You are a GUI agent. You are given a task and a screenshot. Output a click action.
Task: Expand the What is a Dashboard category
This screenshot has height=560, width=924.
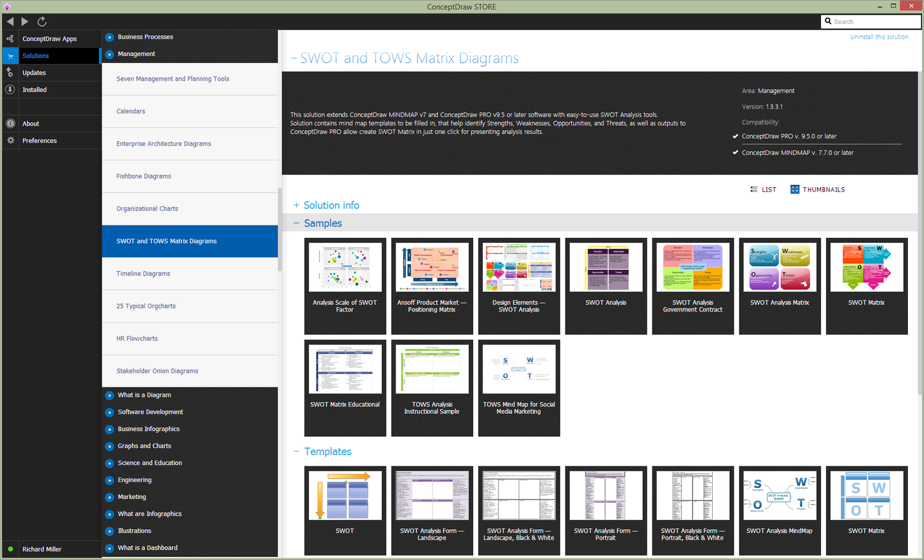coord(110,548)
